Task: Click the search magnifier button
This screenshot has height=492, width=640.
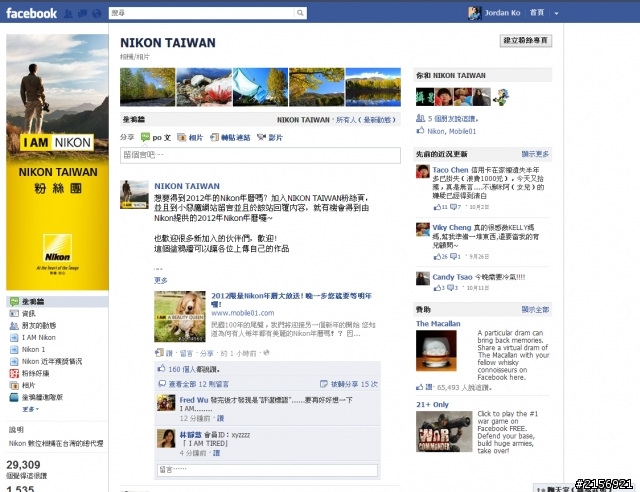Action: pos(300,13)
